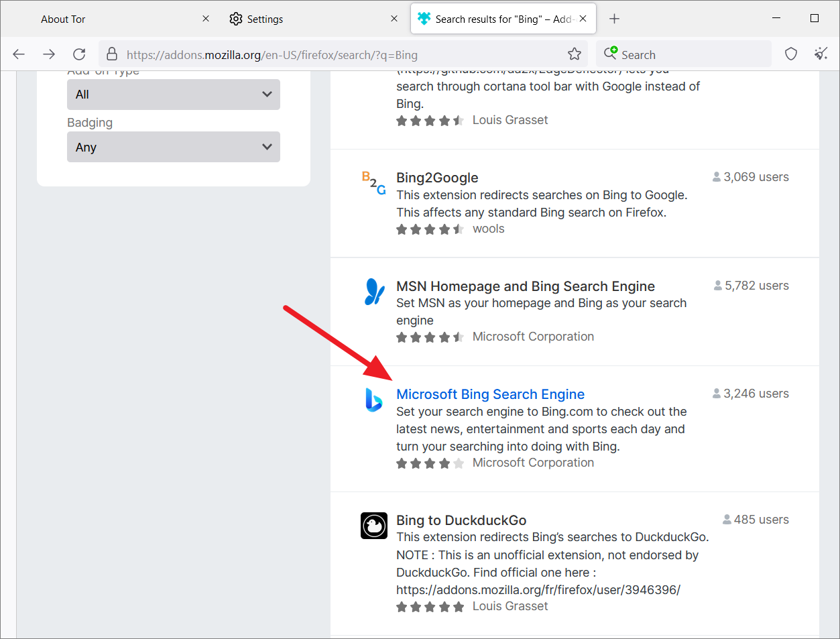
Task: Open the add-on type All dropdown
Action: 174,95
